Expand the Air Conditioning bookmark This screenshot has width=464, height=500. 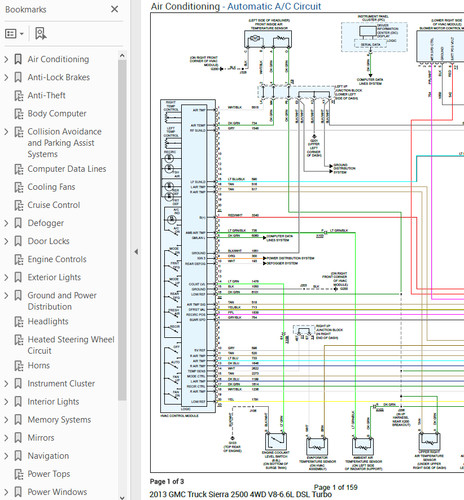(6, 59)
